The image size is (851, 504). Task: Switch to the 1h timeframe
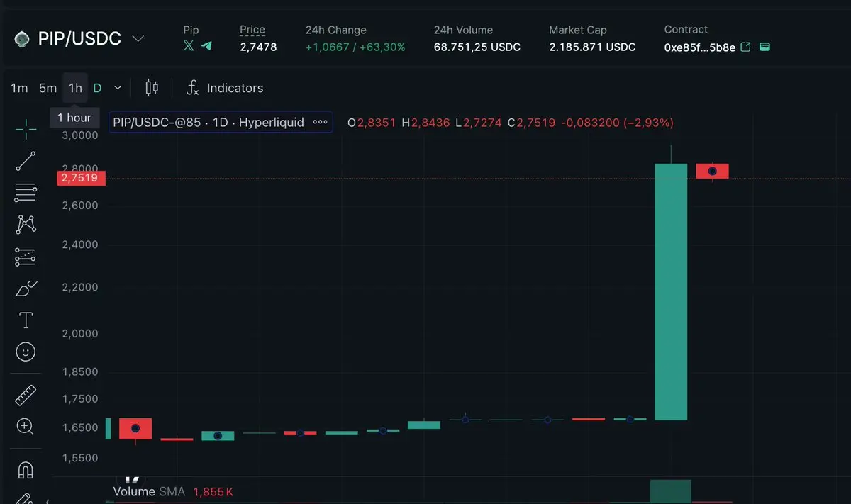[x=75, y=88]
